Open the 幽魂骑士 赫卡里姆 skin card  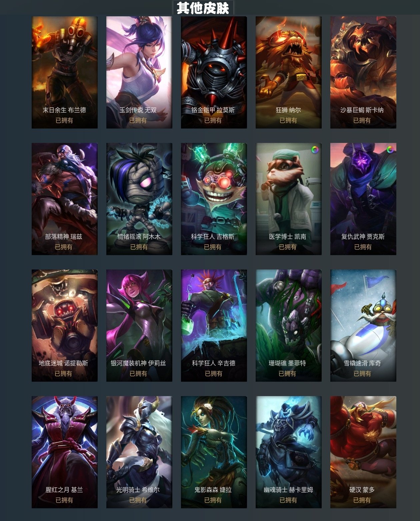pyautogui.click(x=289, y=452)
